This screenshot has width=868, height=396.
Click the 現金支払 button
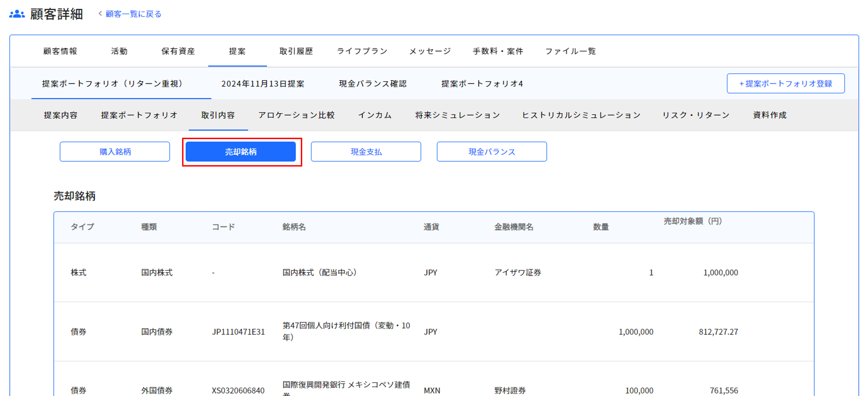tap(366, 152)
